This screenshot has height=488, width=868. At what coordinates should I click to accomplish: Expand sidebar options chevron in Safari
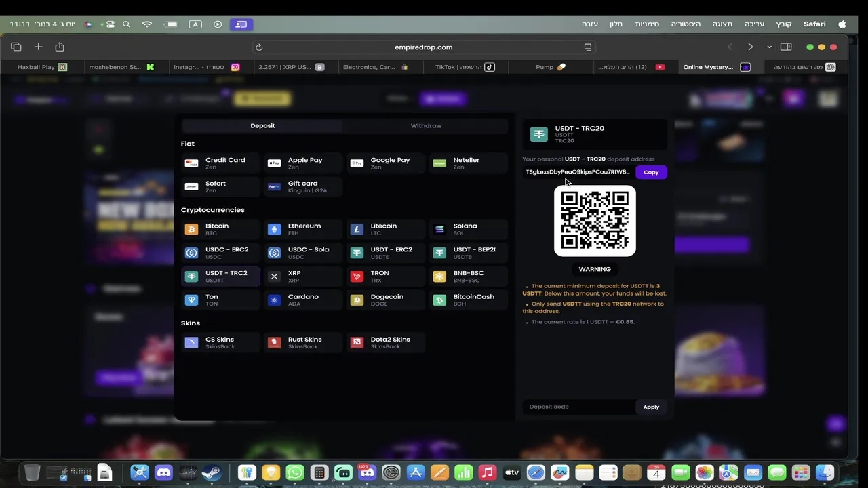769,47
